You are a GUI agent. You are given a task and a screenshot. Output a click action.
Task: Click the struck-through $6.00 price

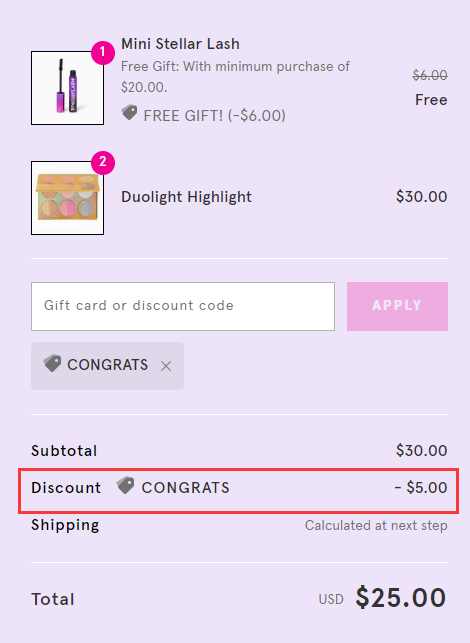[x=430, y=75]
